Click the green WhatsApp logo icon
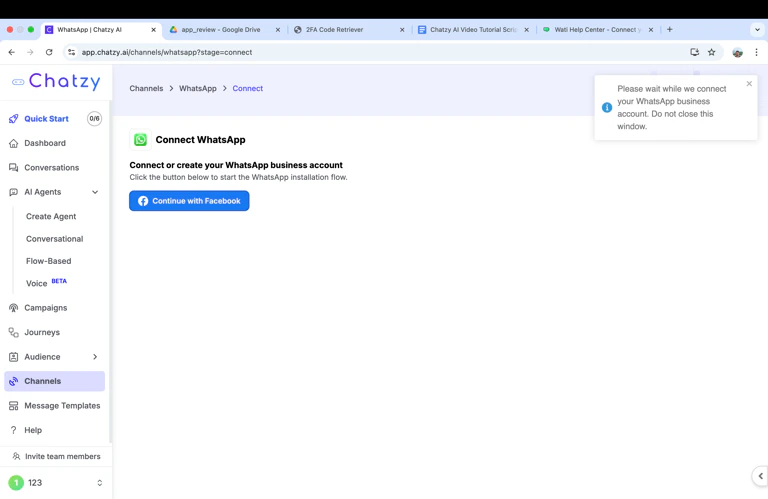 141,140
